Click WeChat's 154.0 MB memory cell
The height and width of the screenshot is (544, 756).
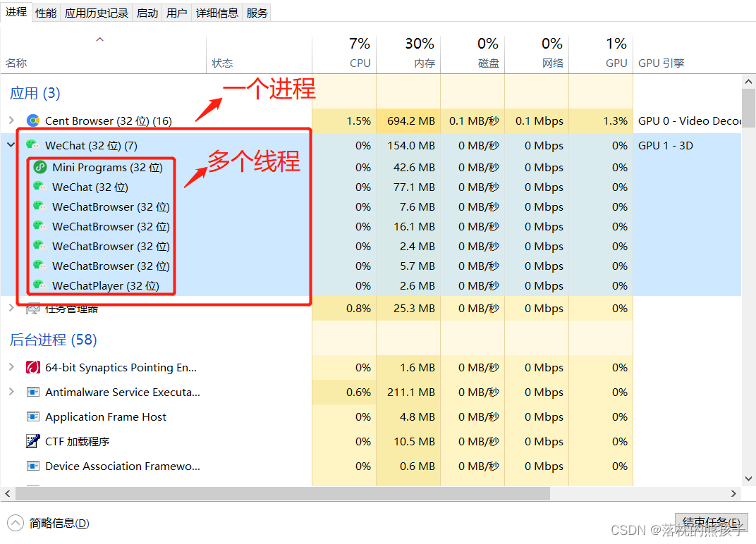(x=408, y=146)
